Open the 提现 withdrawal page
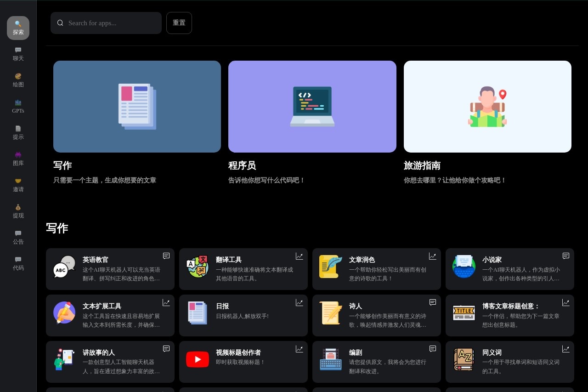The width and height of the screenshot is (588, 392). (18, 211)
